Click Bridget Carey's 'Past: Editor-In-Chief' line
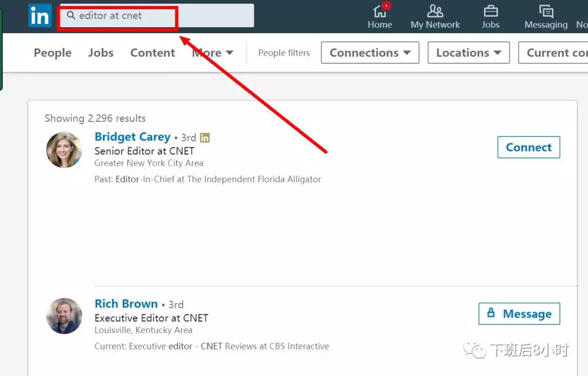 coord(208,179)
